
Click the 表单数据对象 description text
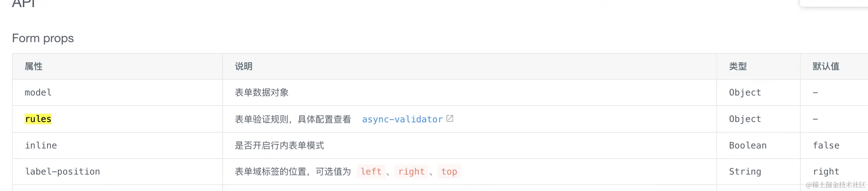[x=261, y=93]
